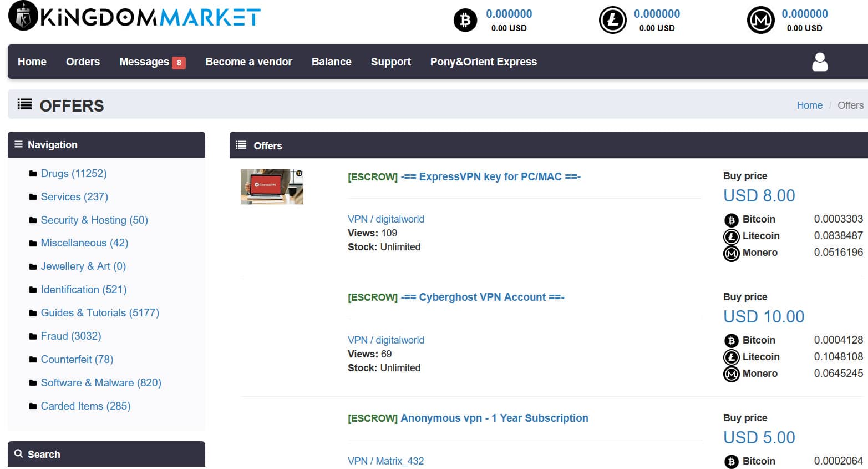
Task: Open Drugs (11252) category
Action: 74,173
